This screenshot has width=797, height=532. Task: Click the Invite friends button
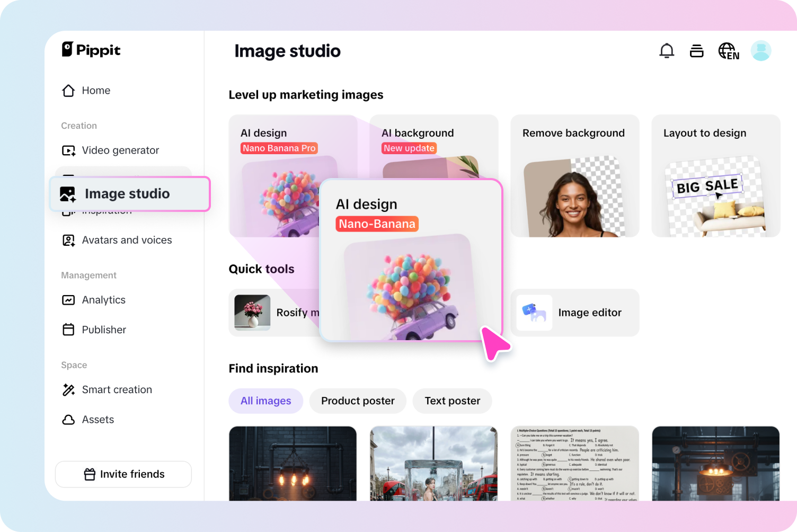tap(123, 474)
